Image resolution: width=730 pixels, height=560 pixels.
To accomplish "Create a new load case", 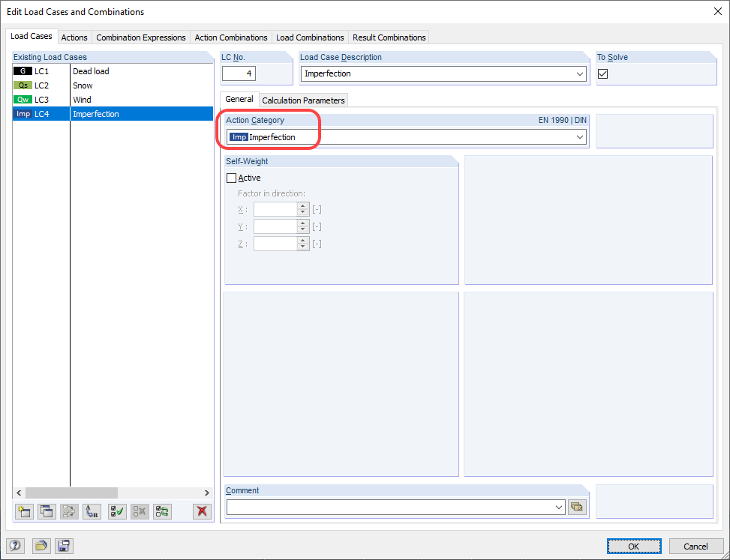I will [24, 511].
